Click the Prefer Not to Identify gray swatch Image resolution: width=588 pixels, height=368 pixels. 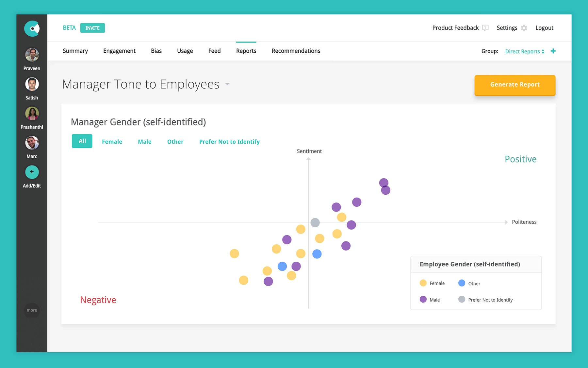click(462, 299)
